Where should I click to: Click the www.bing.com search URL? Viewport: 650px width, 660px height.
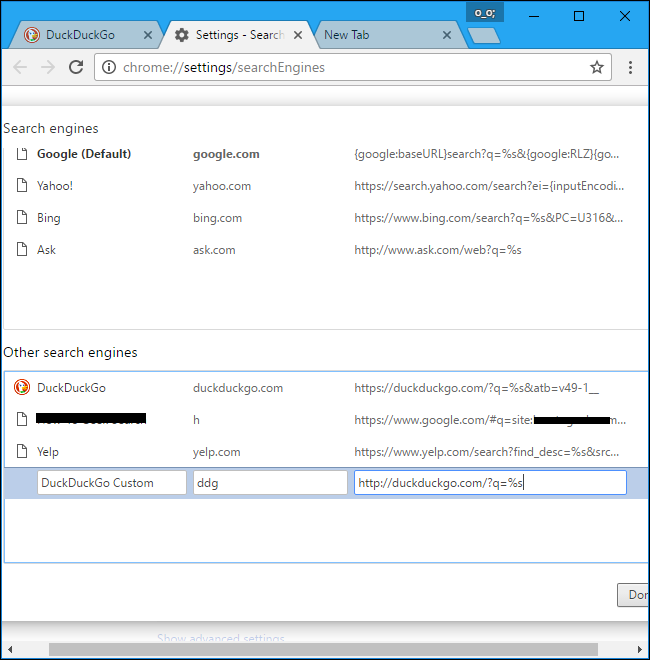(x=488, y=218)
